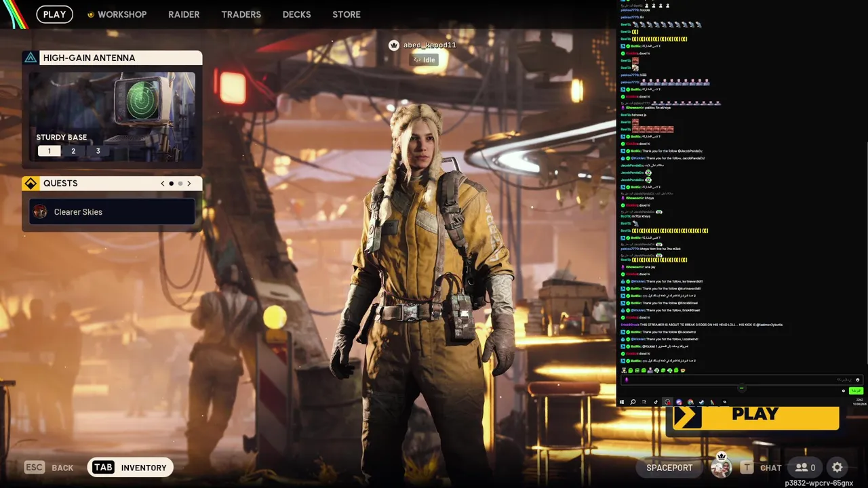
Task: Open the friends list showing 0
Action: [805, 468]
